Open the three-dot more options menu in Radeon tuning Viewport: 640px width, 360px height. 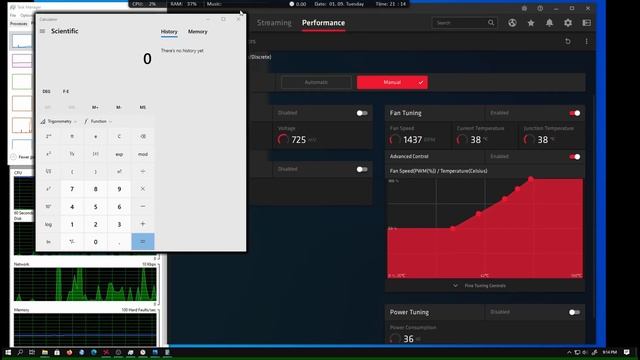click(x=587, y=41)
